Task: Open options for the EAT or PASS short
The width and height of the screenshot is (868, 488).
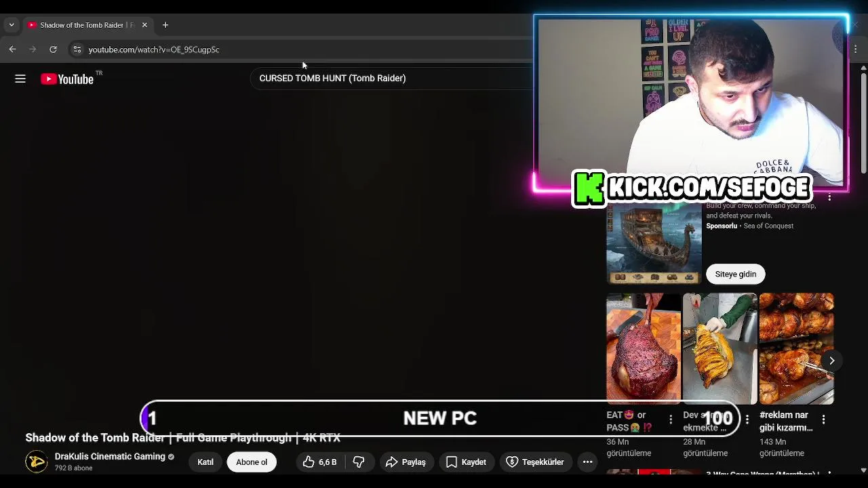Action: (671, 420)
